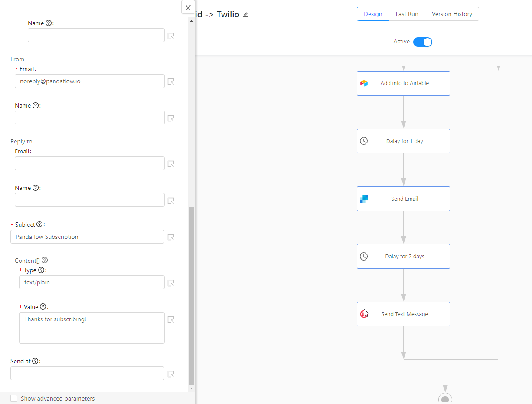Screen dimensions: 532x404
Task: Click variable picker icon next to Send at
Action: tap(171, 374)
